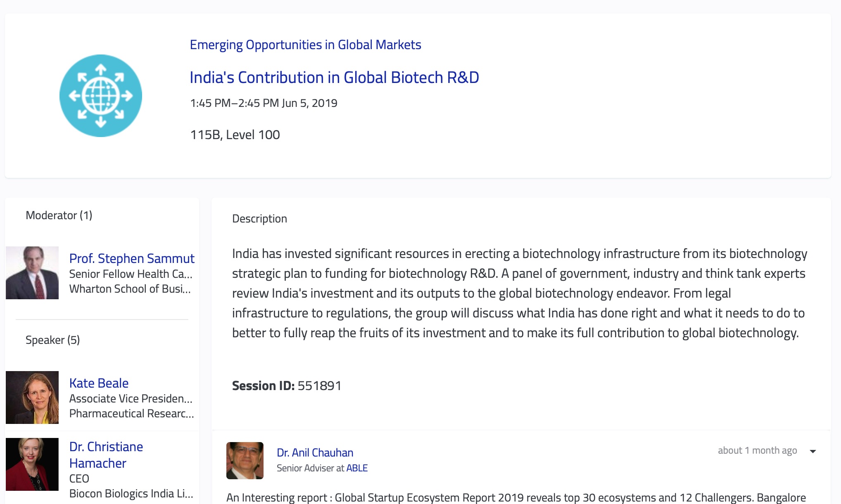Image resolution: width=841 pixels, height=504 pixels.
Task: Click the session time '1:45 PM–2:45 PM Jun 5, 2019'
Action: 264,103
